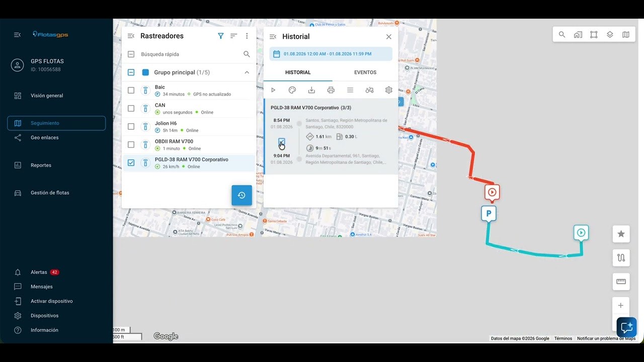Open the map layers icon
Screen dimensions: 644x362
pos(610,35)
